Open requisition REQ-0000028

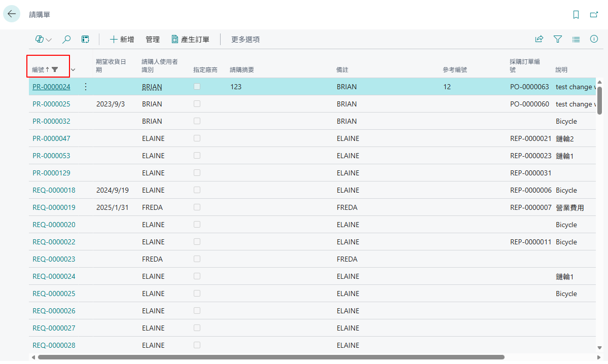tap(54, 345)
